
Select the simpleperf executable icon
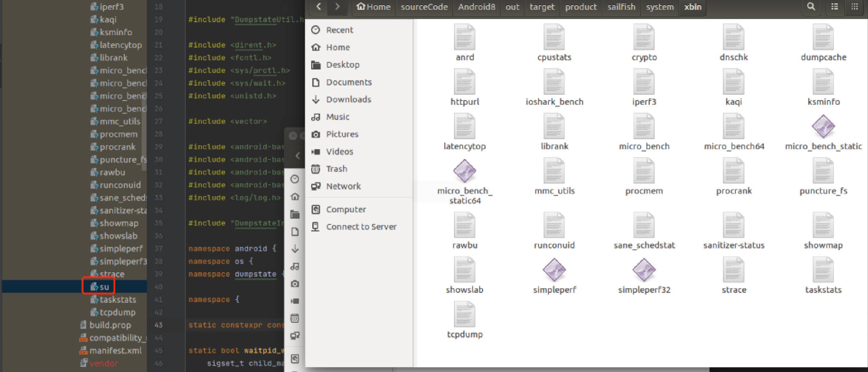click(554, 270)
